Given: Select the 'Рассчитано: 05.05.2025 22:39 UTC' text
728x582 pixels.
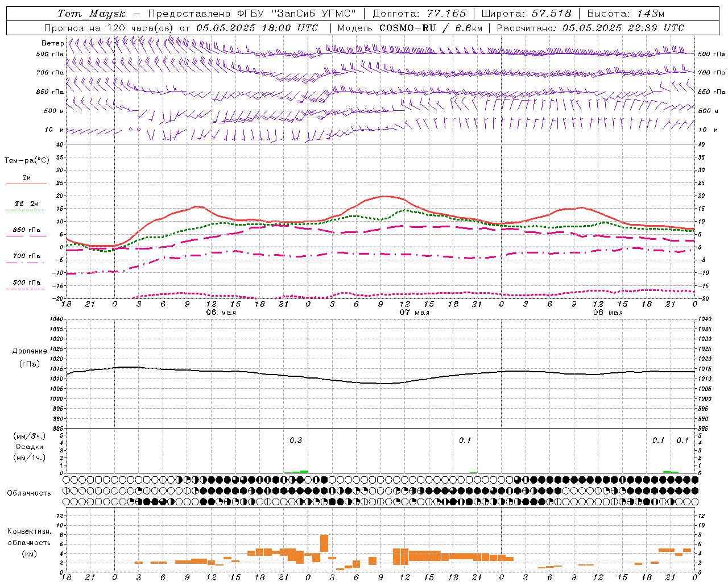Looking at the screenshot, I should click(590, 28).
